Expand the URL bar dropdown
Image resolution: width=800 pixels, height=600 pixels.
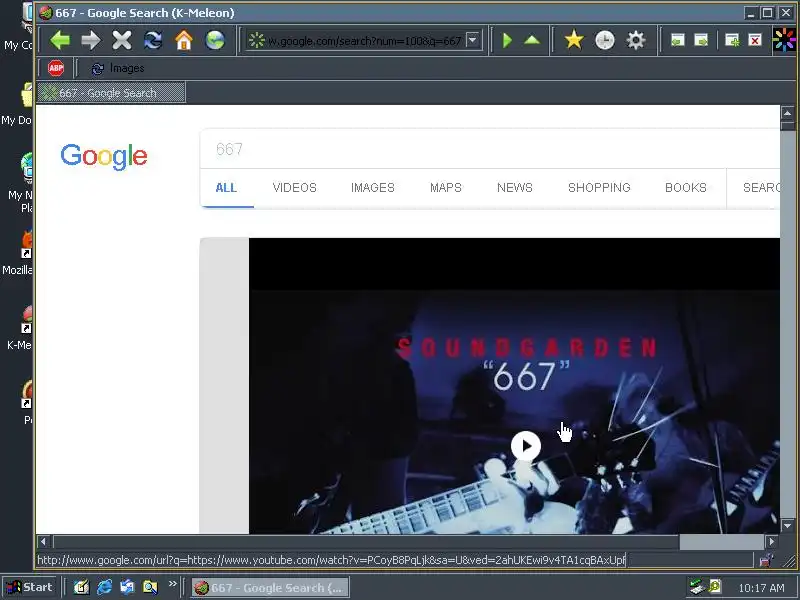coord(473,40)
